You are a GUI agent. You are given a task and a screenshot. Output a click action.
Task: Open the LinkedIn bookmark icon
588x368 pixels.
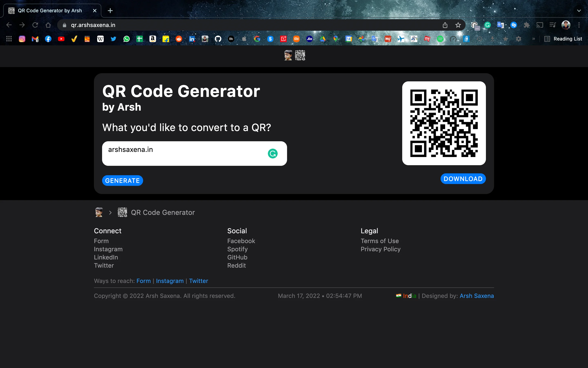[x=192, y=39]
